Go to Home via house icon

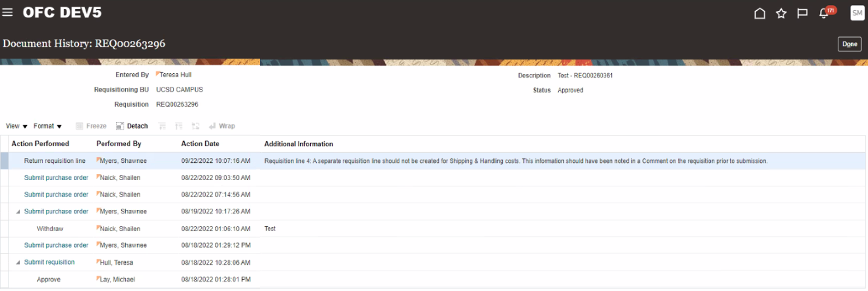pos(759,13)
